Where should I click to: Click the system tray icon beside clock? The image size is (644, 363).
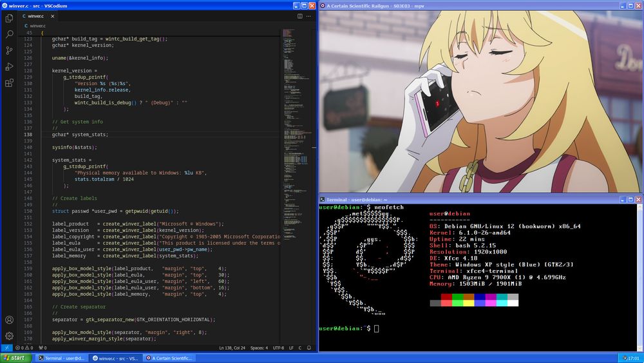click(x=624, y=358)
